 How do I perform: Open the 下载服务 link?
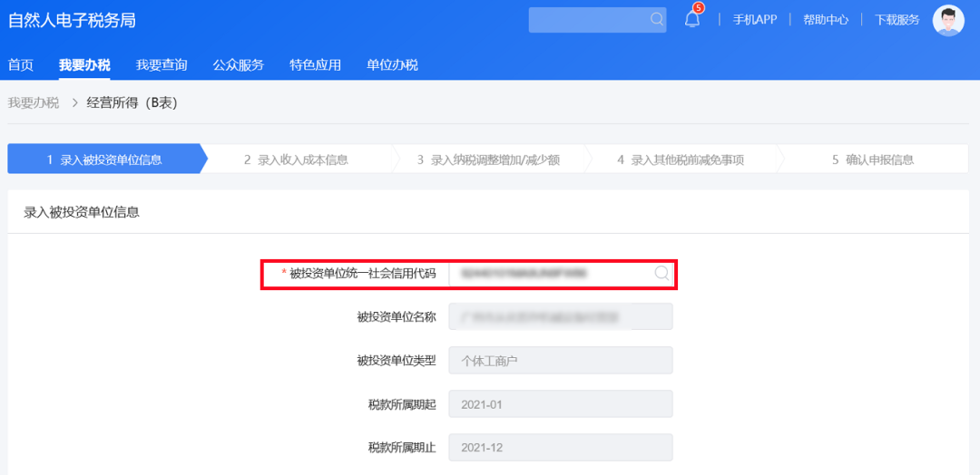coord(897,19)
